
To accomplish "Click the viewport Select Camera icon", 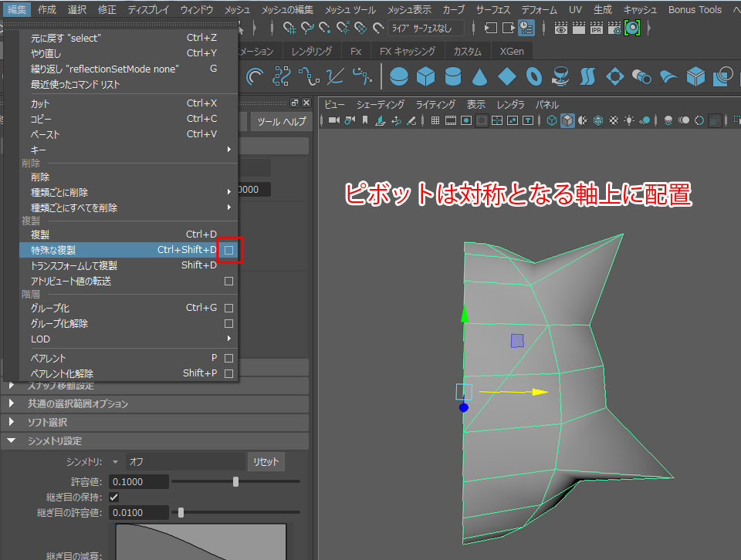I will 334,120.
